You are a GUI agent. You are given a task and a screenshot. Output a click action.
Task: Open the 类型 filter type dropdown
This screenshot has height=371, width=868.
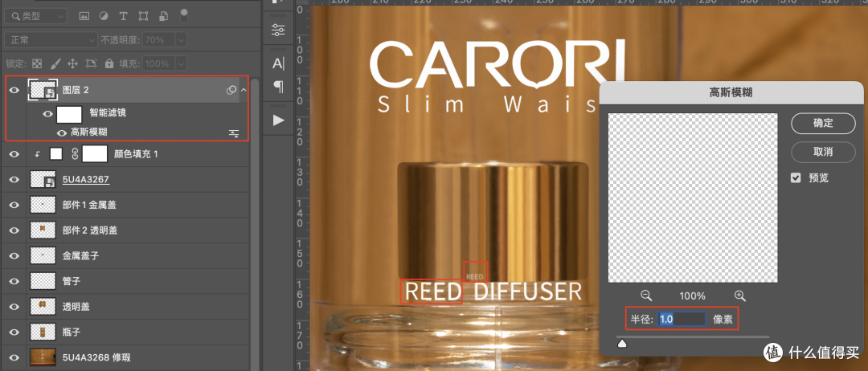35,16
